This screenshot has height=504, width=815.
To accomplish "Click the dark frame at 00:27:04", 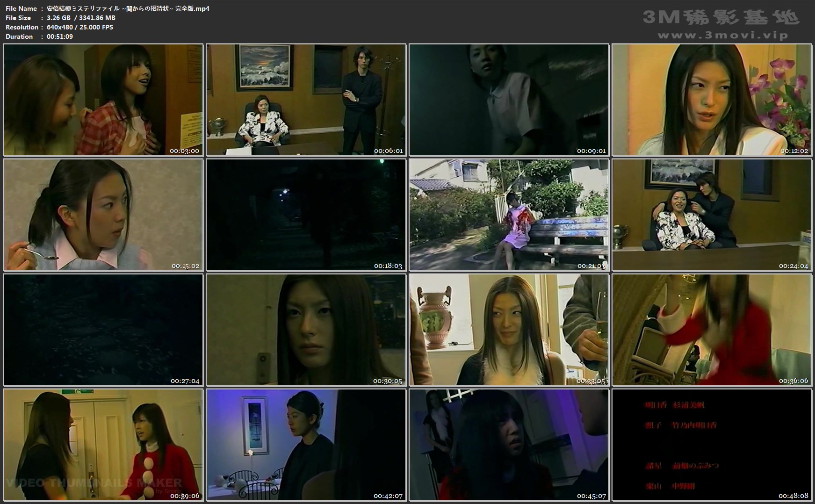I will (103, 330).
